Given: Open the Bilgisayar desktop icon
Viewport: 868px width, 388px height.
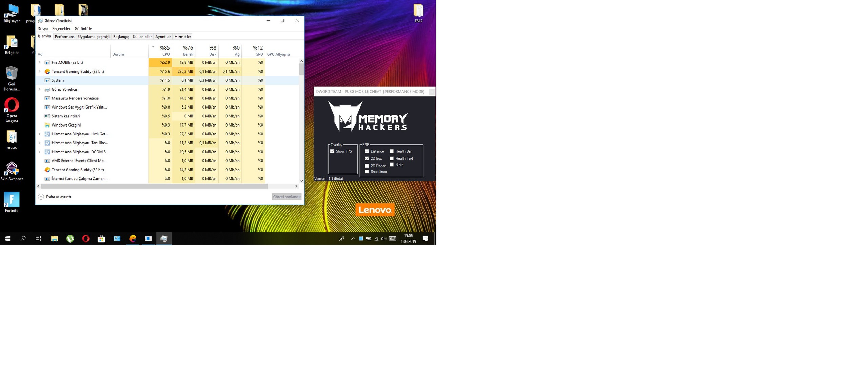Looking at the screenshot, I should (x=12, y=14).
